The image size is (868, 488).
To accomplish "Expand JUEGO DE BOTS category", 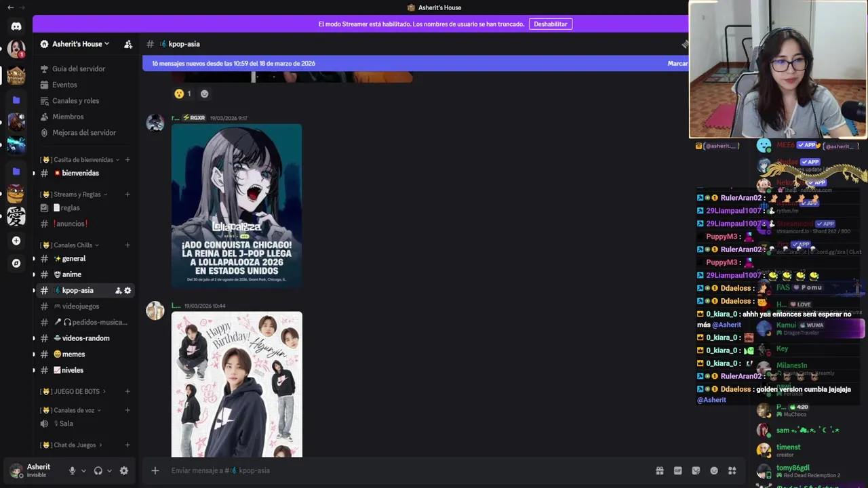I will coord(74,392).
